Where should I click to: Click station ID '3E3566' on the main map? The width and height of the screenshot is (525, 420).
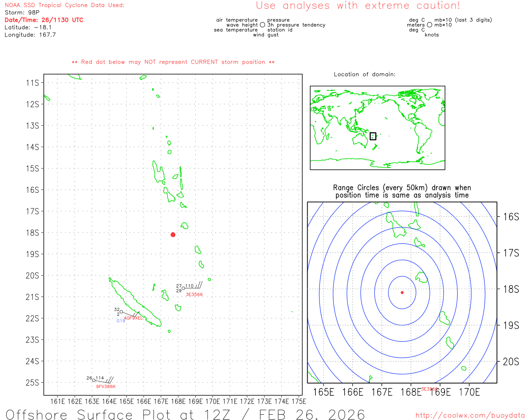click(194, 294)
